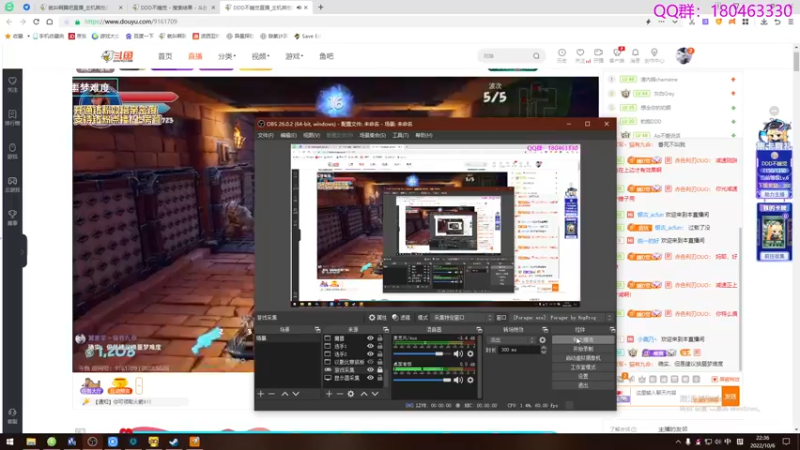Viewport: 800px width, 450px height.
Task: Mute the 麦克风/Aux speaker icon
Action: (458, 354)
